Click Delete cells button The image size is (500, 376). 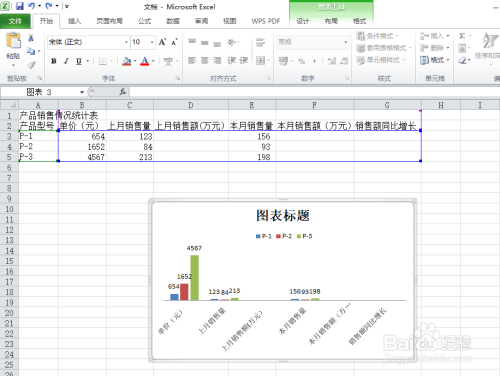pyautogui.click(x=435, y=48)
